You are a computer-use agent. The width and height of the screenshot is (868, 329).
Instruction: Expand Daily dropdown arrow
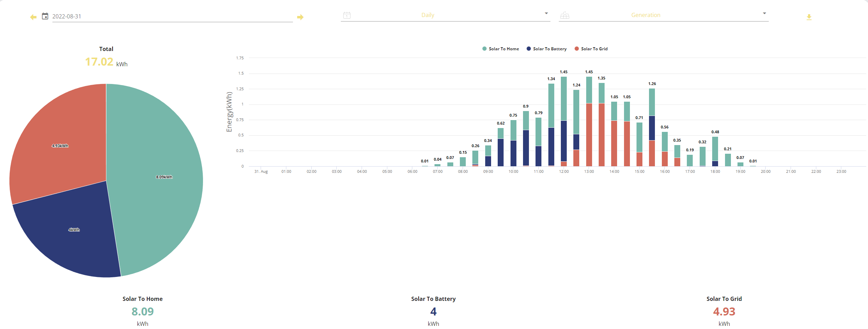click(x=546, y=14)
